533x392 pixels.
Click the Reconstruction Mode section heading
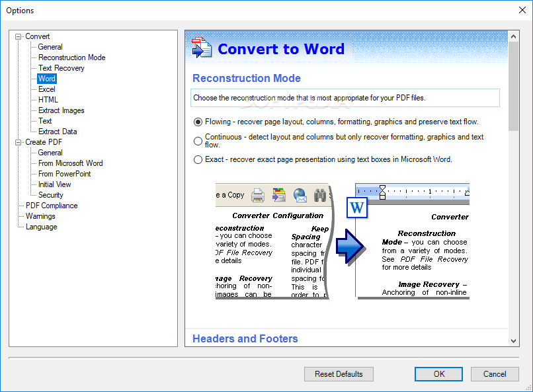(x=247, y=78)
